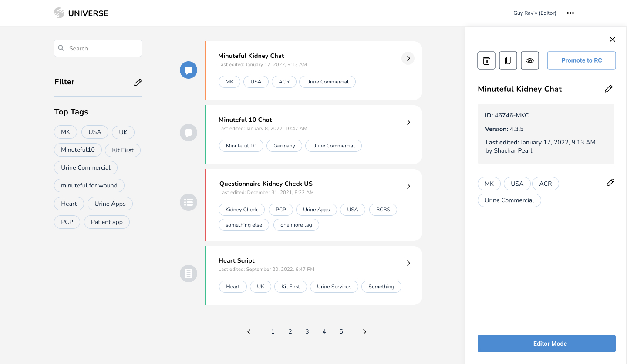Filter by Heart top tag
This screenshot has height=364, width=627.
(x=69, y=204)
